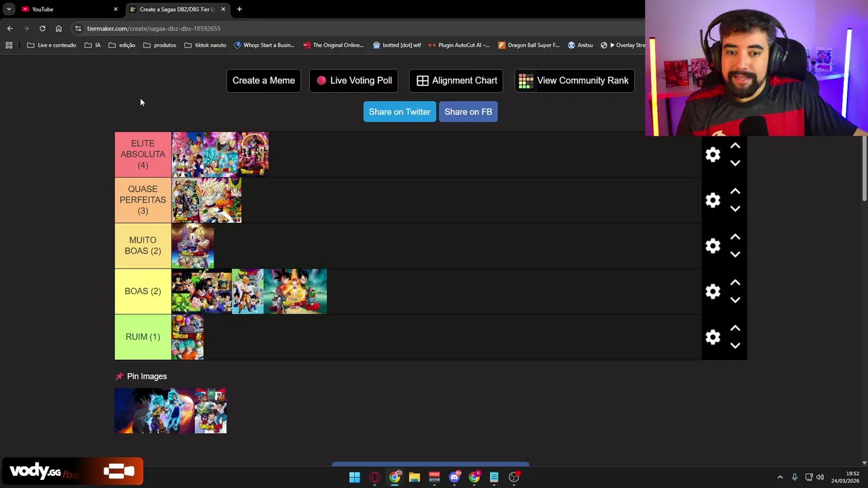Open the Alignment Chart option
Viewport: 868px width, 488px height.
point(457,81)
